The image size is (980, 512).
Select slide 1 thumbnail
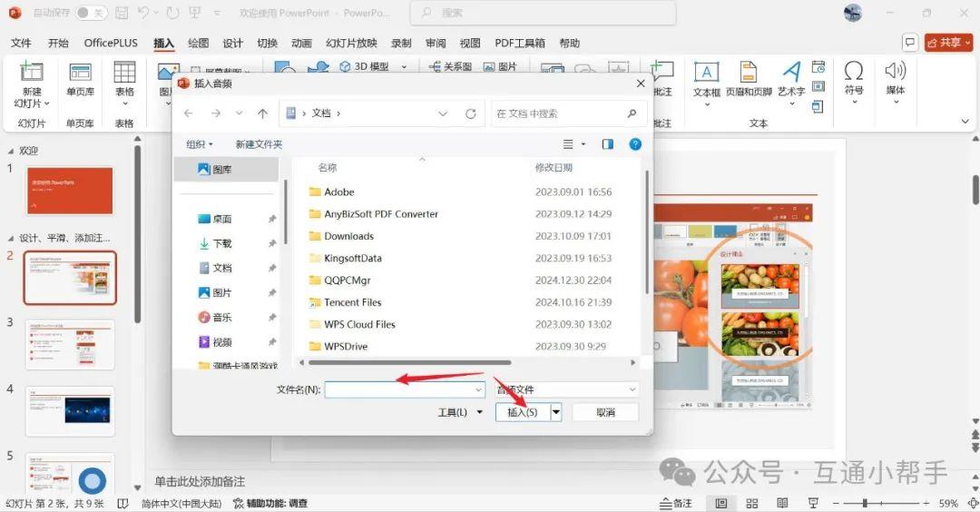(70, 191)
